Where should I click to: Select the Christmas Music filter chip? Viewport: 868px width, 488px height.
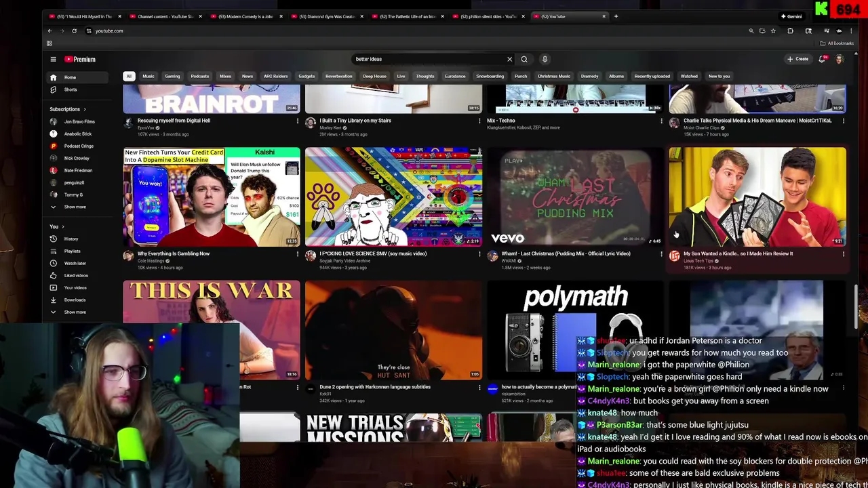[554, 76]
